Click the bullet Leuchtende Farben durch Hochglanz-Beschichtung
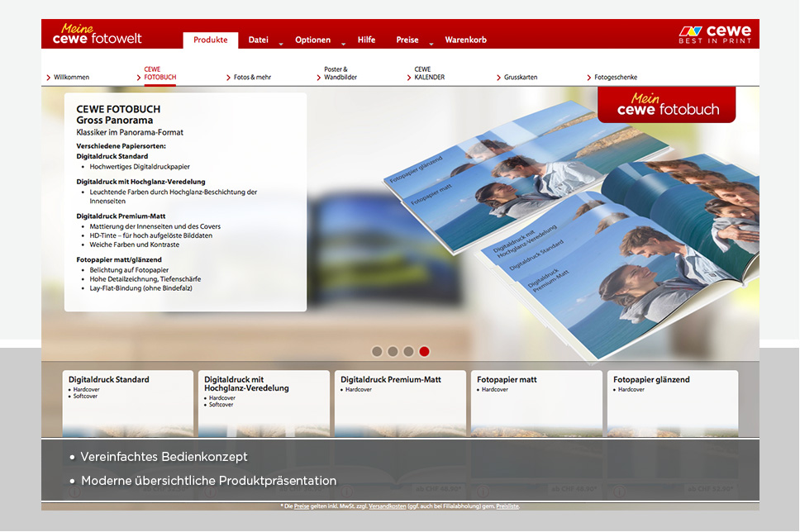800x532 pixels. click(174, 197)
